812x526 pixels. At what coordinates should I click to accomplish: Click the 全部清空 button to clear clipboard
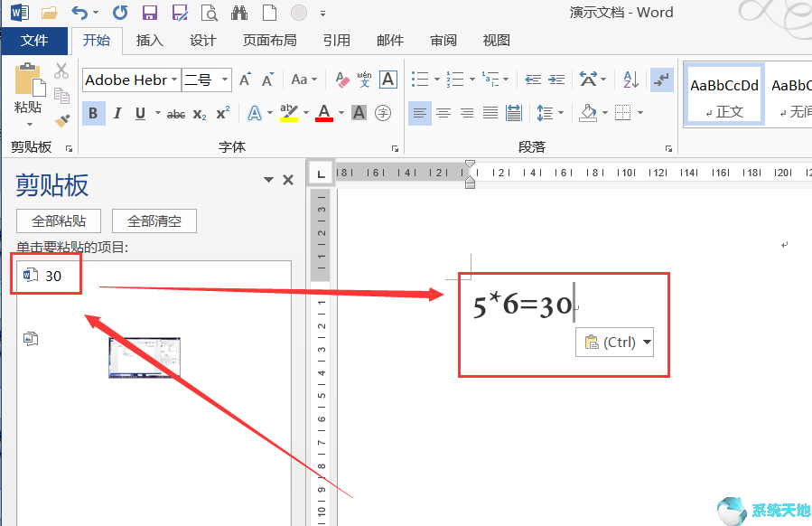coord(154,221)
